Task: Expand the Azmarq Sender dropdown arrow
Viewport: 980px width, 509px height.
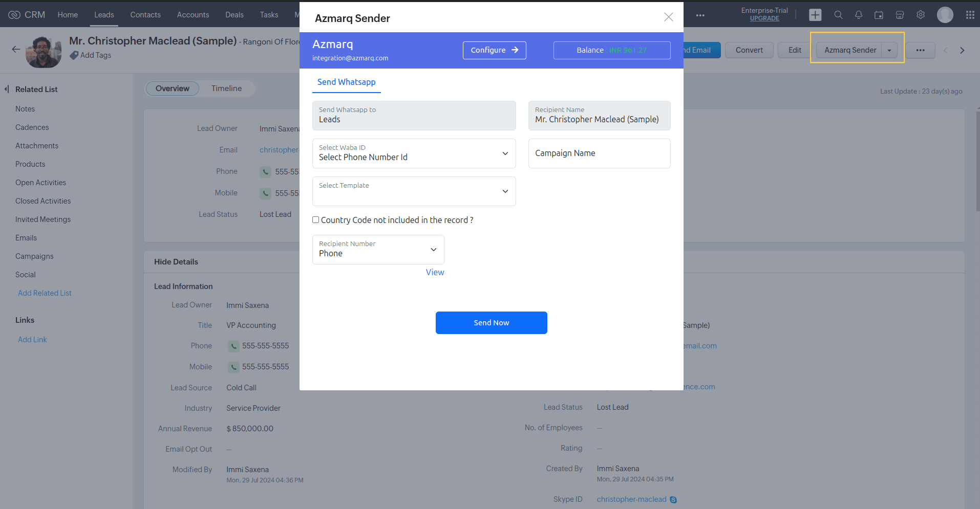Action: coord(889,50)
